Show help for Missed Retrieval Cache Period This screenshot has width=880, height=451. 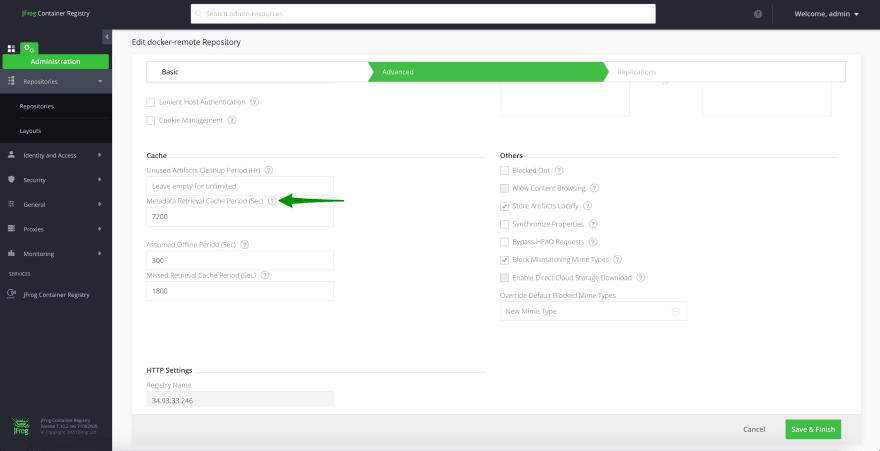coord(265,275)
